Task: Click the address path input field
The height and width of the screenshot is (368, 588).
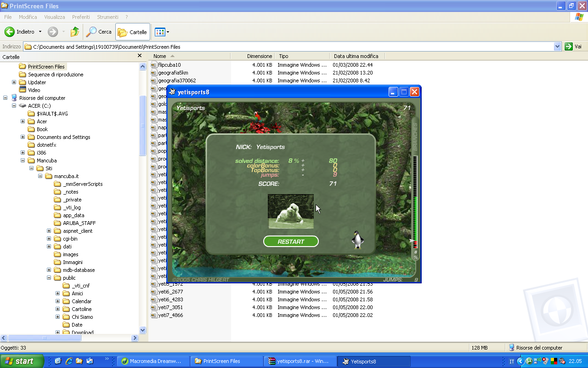Action: click(288, 46)
